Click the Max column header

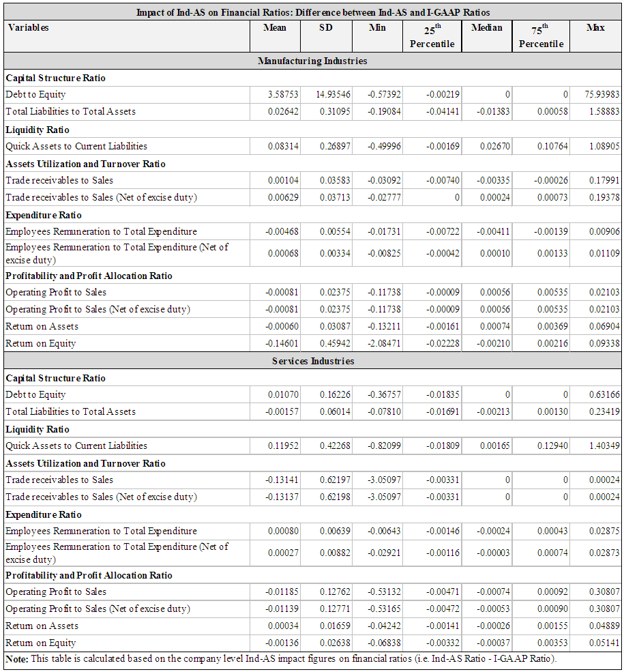click(596, 28)
